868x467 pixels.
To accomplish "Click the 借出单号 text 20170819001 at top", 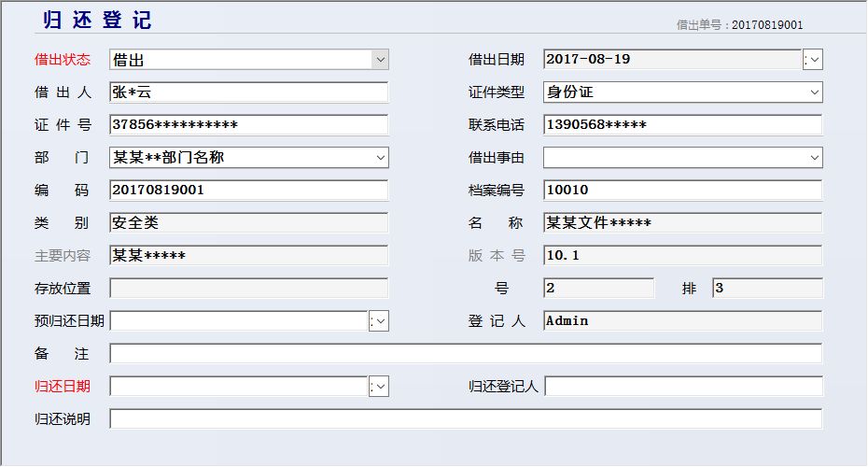I will pos(767,25).
